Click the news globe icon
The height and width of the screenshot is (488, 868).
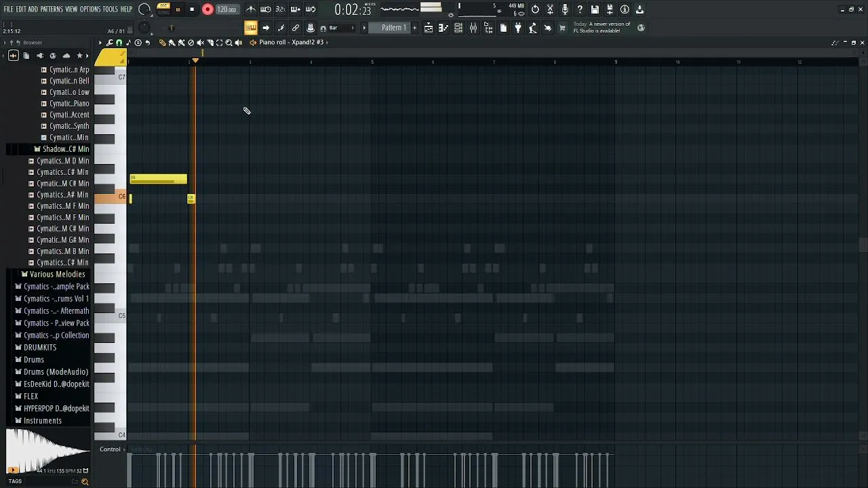[641, 28]
